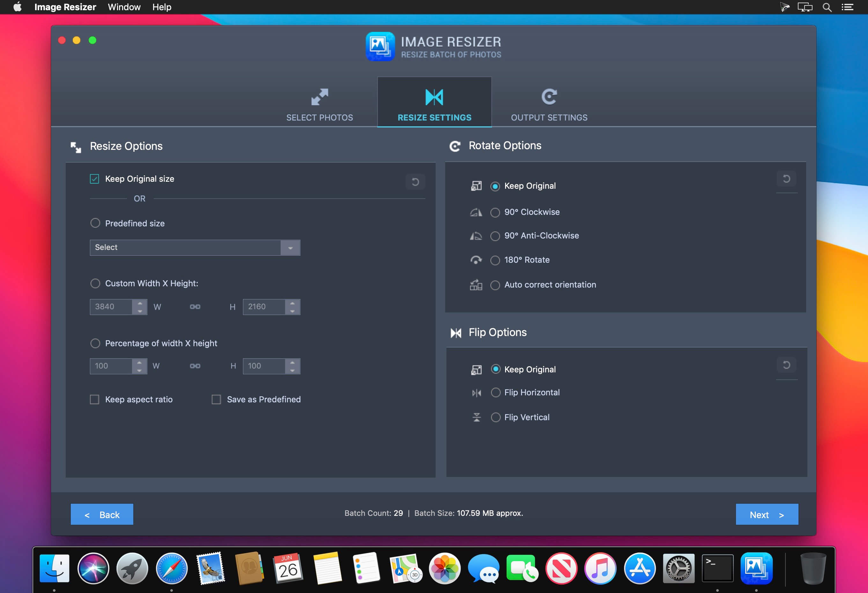The height and width of the screenshot is (593, 868).
Task: Select 90° Anti-Clockwise rotation
Action: pyautogui.click(x=495, y=236)
